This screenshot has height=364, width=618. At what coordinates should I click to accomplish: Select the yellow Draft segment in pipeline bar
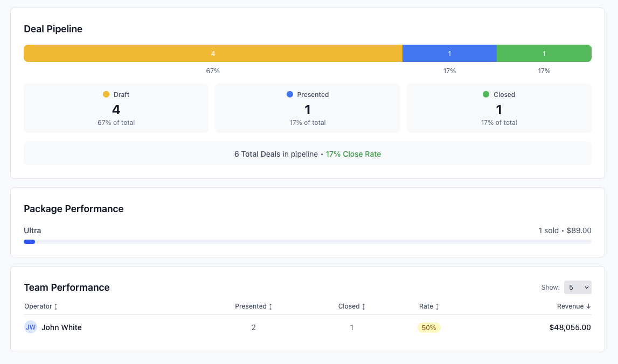pyautogui.click(x=212, y=53)
